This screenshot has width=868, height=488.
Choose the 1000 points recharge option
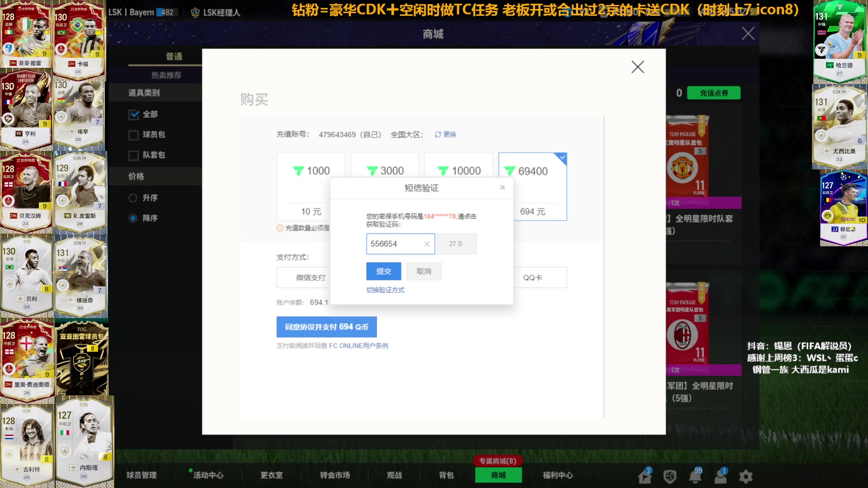coord(311,187)
